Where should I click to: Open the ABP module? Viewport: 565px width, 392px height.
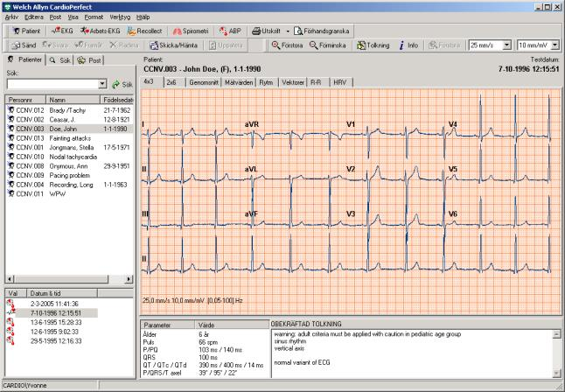click(230, 31)
